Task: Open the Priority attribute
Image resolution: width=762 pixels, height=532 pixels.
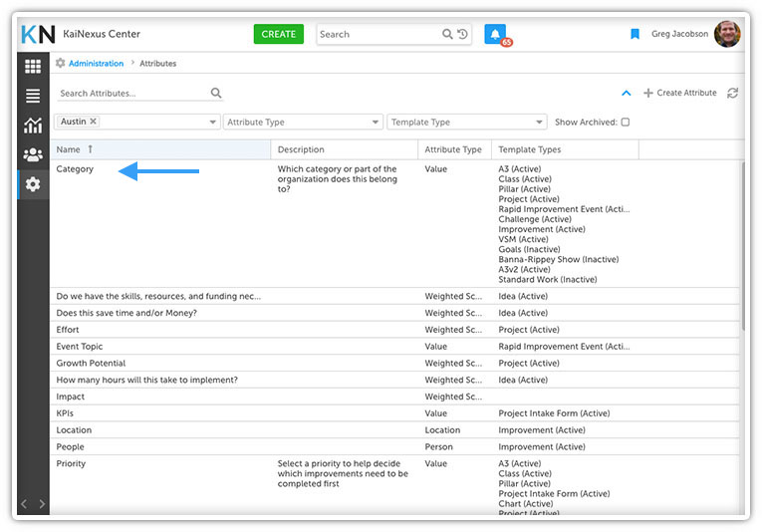Action: point(71,463)
